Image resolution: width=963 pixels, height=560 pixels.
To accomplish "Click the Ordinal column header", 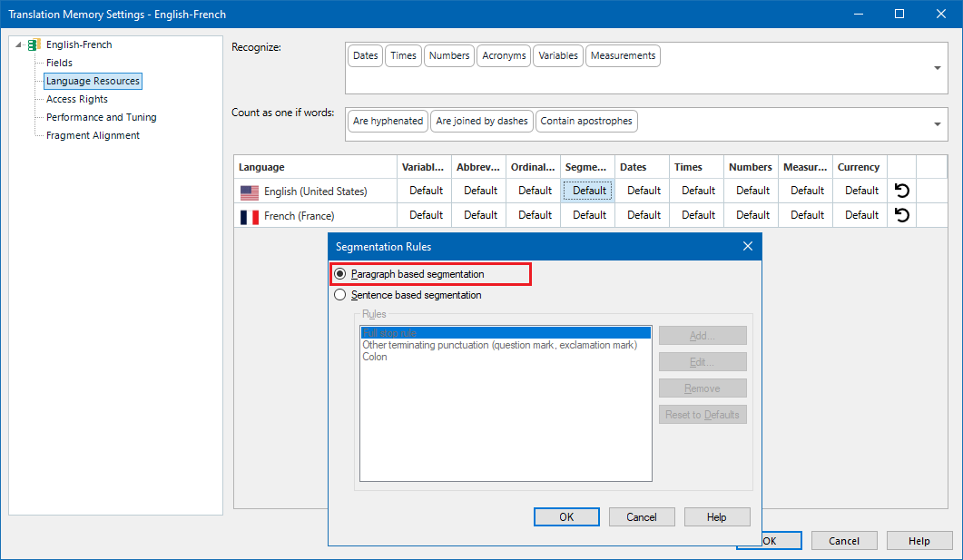I will pos(533,167).
